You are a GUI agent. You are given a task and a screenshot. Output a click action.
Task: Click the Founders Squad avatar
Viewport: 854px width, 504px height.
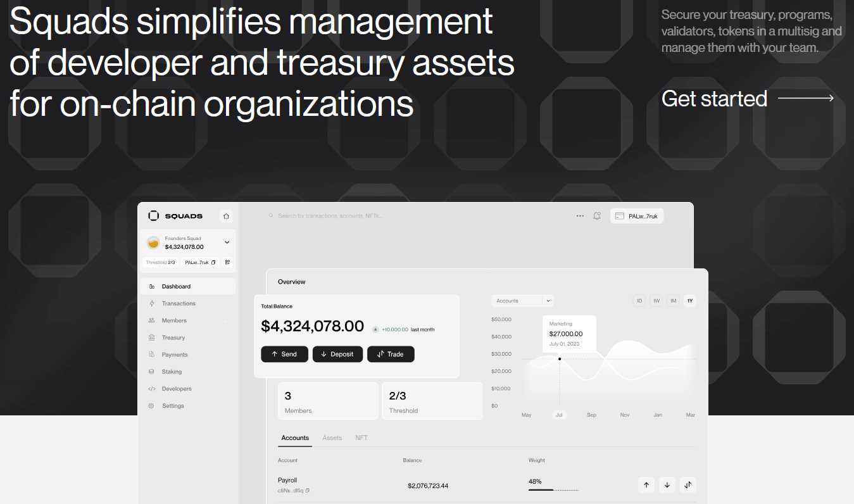[x=153, y=243]
